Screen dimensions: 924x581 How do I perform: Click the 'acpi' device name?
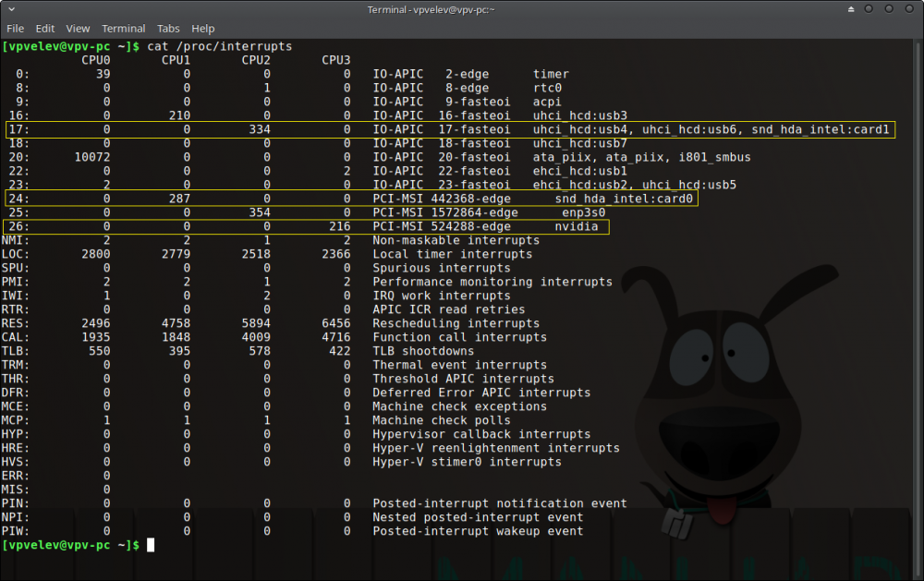click(x=547, y=102)
